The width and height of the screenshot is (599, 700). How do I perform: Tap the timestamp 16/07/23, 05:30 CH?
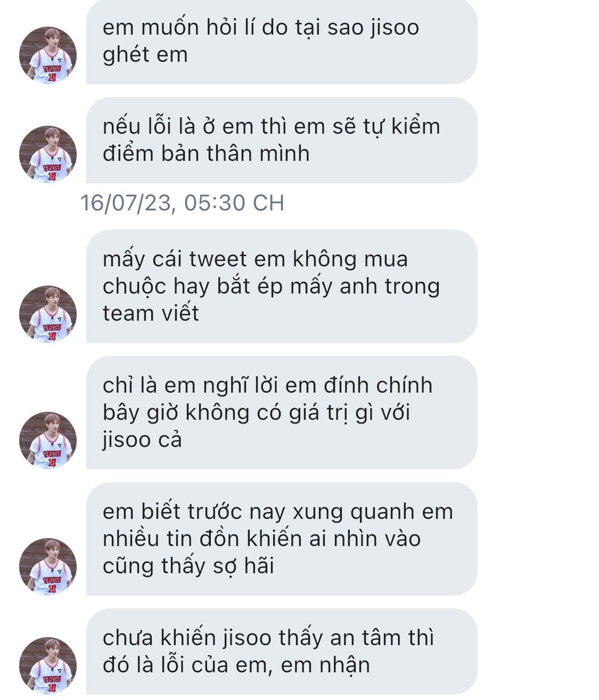pyautogui.click(x=182, y=203)
